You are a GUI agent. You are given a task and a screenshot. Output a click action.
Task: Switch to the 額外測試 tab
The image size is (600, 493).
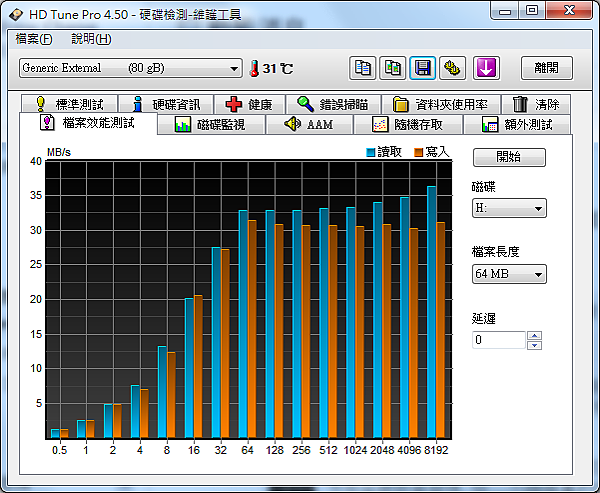pyautogui.click(x=517, y=124)
